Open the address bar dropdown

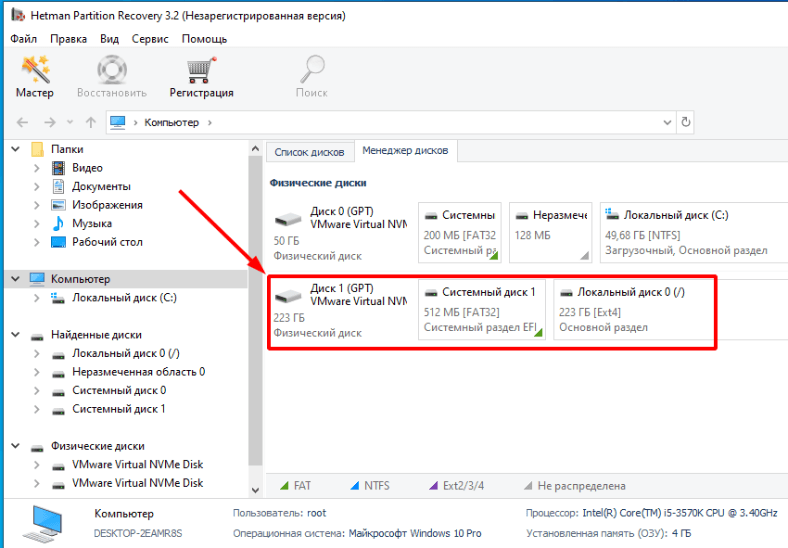click(667, 122)
